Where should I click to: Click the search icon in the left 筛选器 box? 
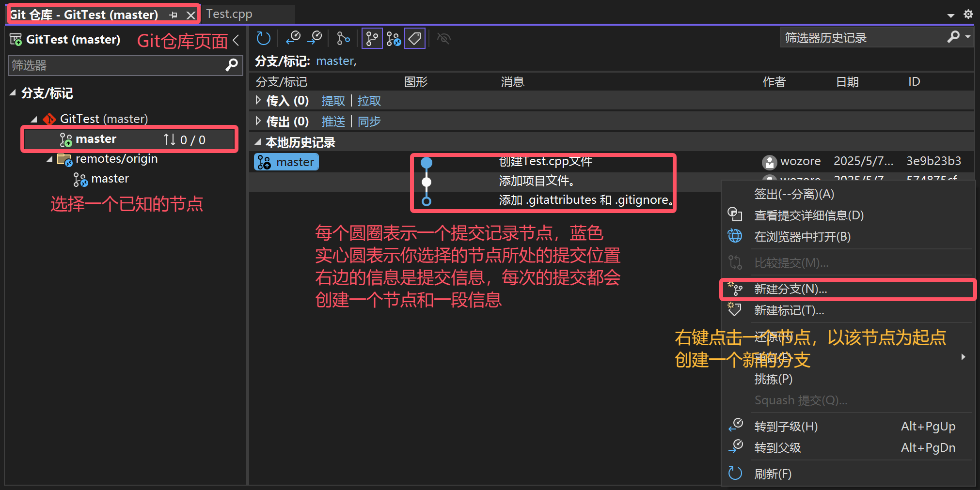[x=232, y=65]
